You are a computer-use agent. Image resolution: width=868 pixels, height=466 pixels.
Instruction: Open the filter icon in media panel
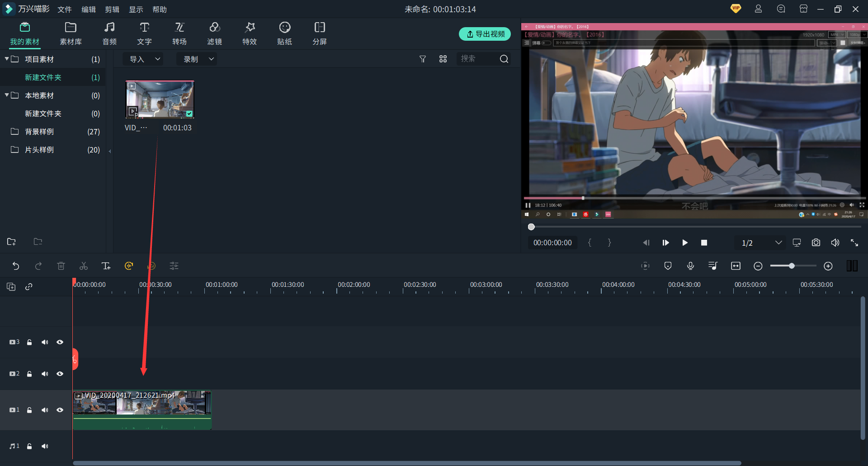click(423, 59)
